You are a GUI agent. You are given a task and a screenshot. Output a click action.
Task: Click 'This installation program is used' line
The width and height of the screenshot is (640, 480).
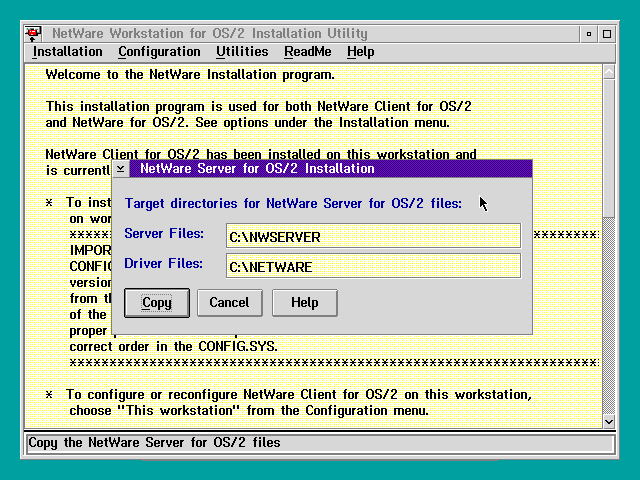point(258,107)
